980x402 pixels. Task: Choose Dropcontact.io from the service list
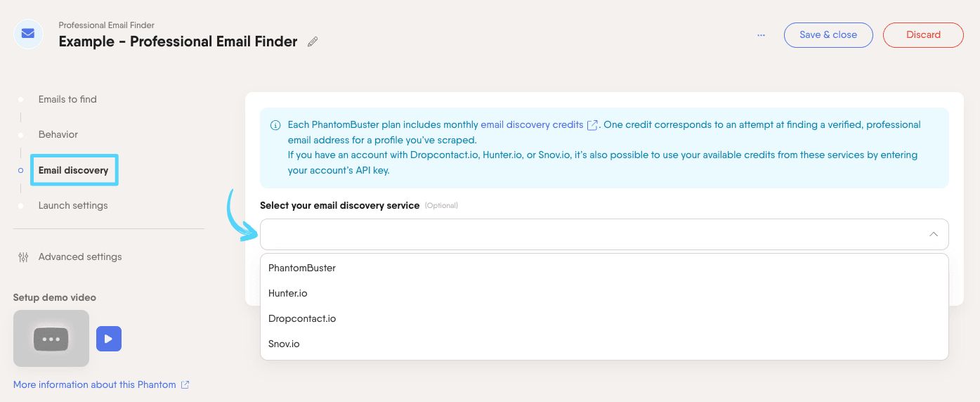coord(604,318)
